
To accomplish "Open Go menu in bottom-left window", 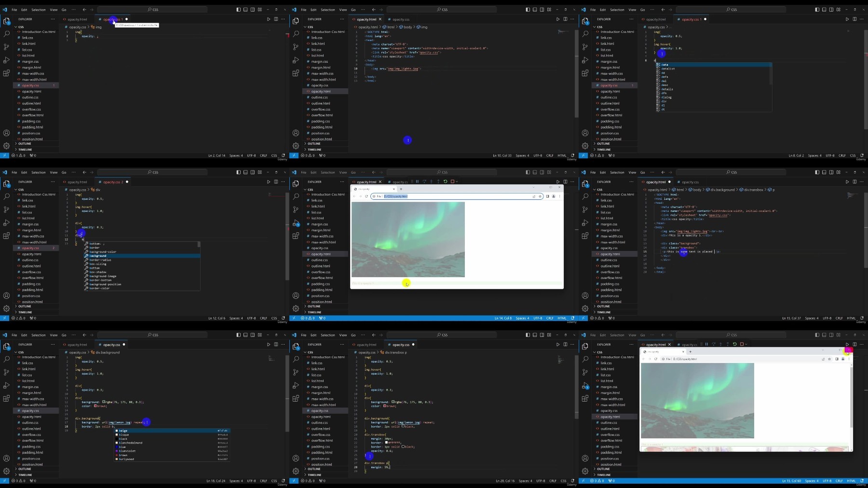I will tap(64, 335).
